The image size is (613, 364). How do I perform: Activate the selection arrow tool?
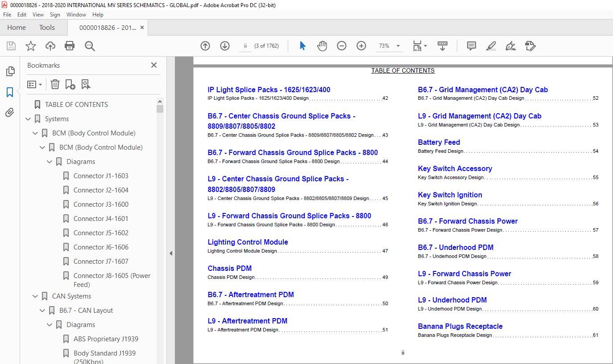pyautogui.click(x=303, y=46)
